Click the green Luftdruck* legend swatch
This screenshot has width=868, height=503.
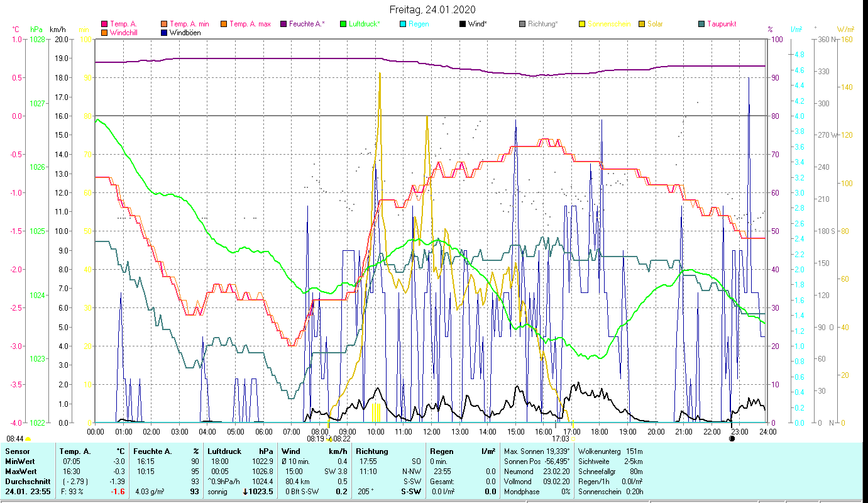pyautogui.click(x=343, y=25)
